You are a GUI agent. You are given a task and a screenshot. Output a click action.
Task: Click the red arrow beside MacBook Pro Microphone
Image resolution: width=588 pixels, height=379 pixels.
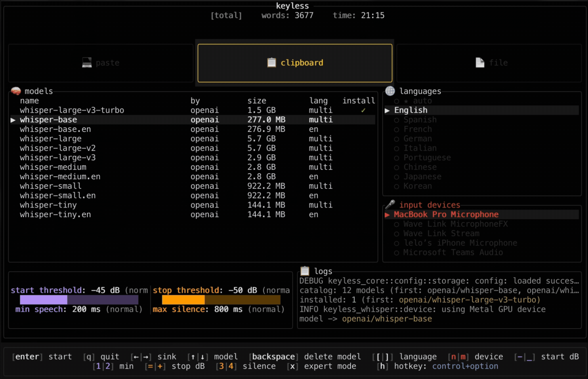pos(387,215)
